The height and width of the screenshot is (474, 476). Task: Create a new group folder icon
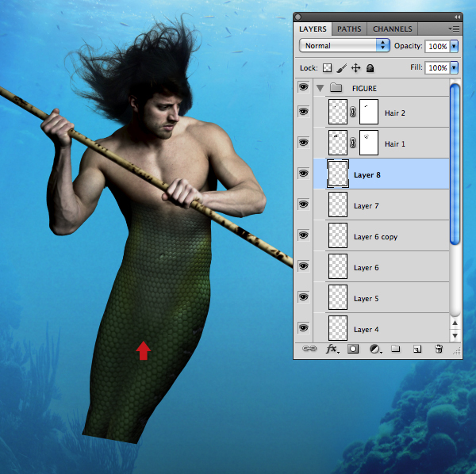[395, 349]
